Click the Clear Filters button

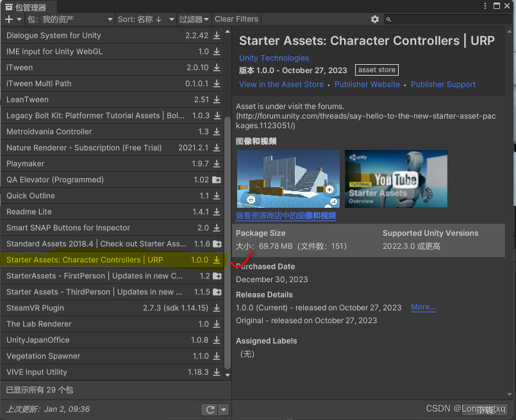[x=237, y=19]
